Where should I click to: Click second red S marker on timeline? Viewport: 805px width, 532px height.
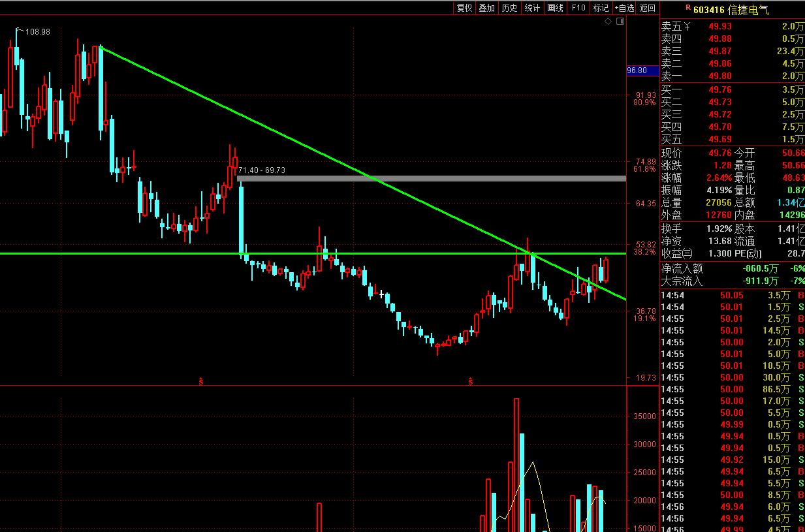[470, 381]
